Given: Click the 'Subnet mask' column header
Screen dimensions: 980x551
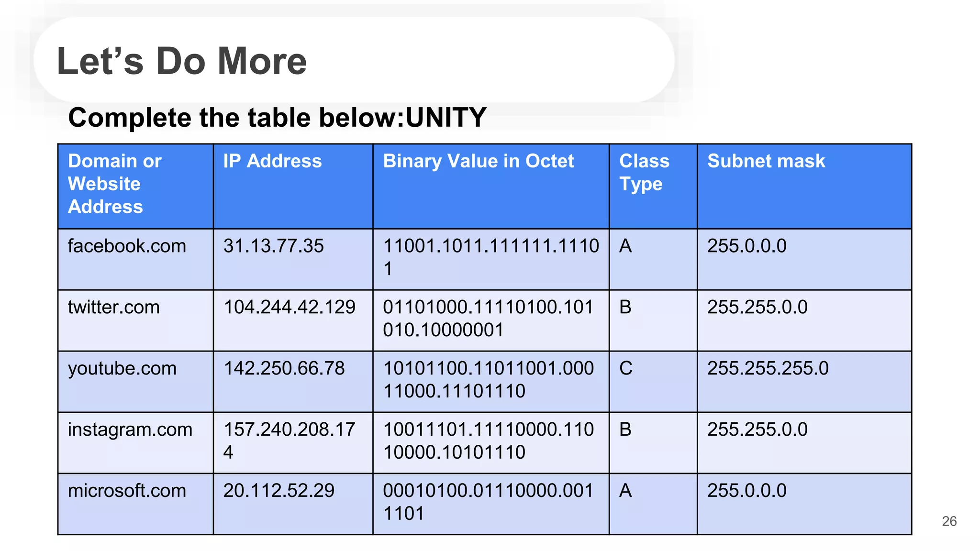Looking at the screenshot, I should [766, 161].
